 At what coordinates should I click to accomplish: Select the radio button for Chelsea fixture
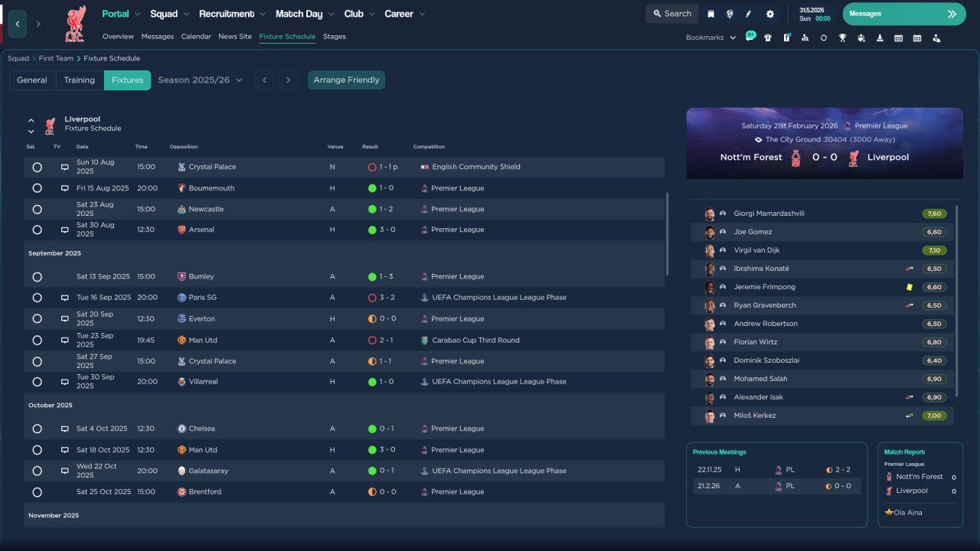coord(38,429)
